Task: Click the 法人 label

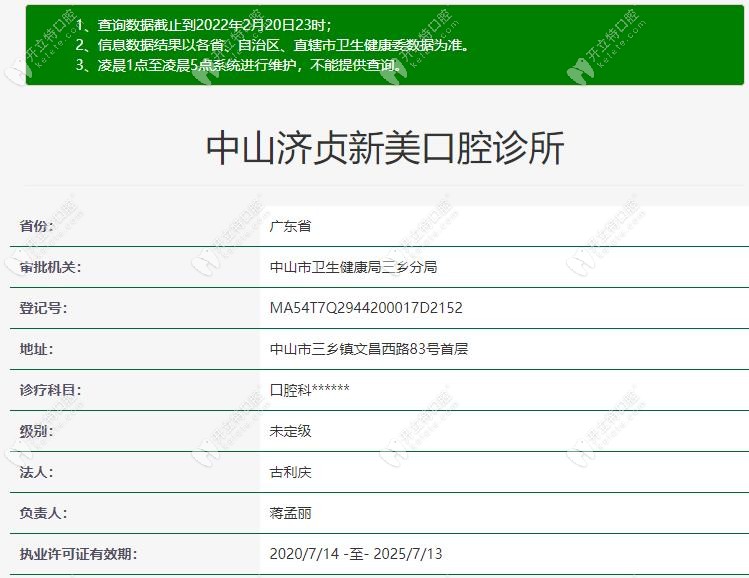Action: click(37, 472)
